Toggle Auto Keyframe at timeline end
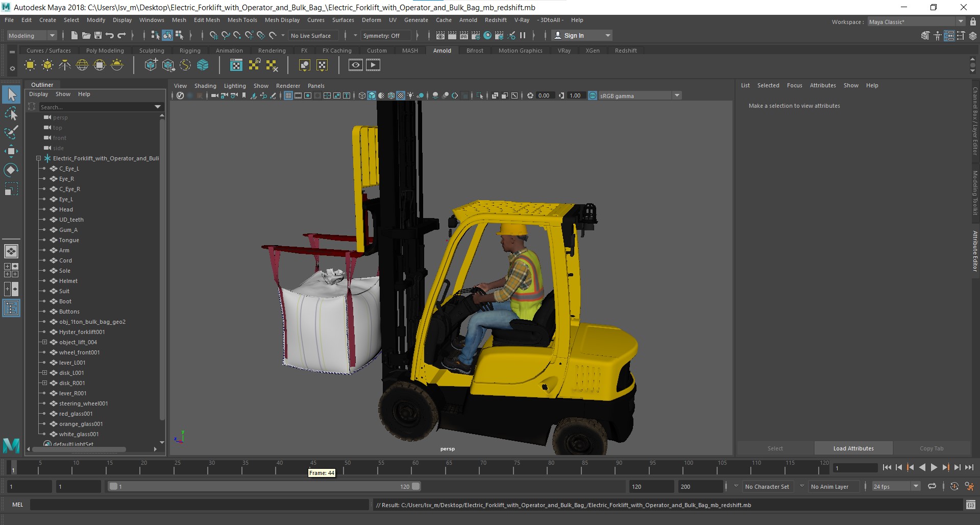The width and height of the screenshot is (980, 525). pyautogui.click(x=954, y=486)
